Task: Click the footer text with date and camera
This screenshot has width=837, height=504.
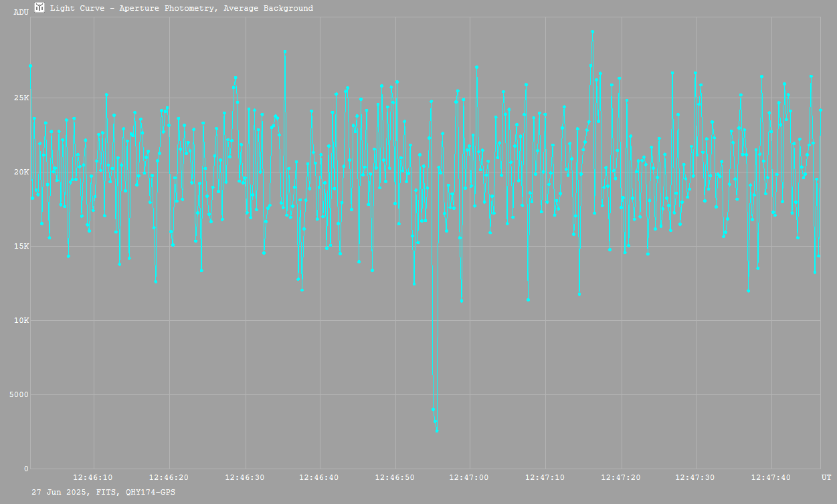Action: click(x=104, y=492)
